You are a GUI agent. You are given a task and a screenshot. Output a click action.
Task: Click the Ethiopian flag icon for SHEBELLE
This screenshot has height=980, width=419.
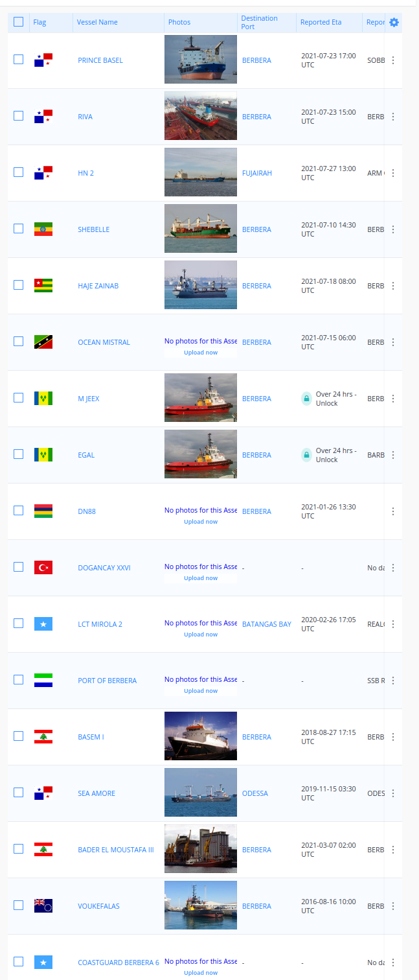point(43,229)
